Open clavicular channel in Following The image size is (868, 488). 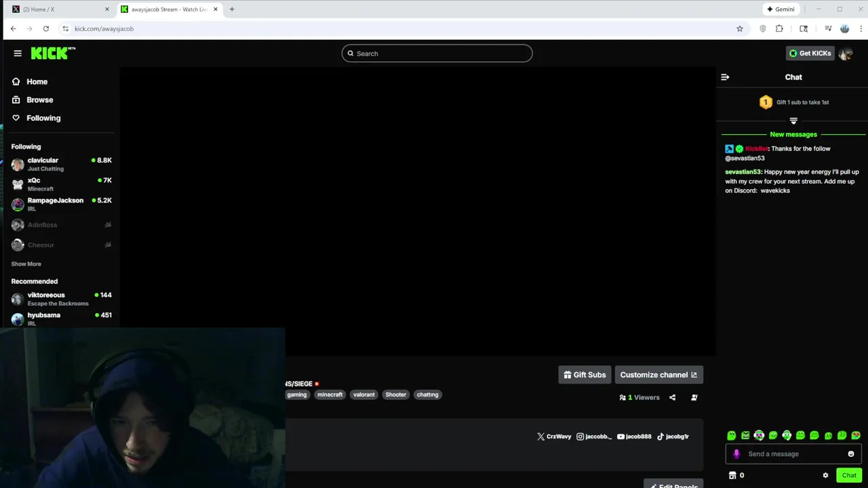click(x=61, y=164)
